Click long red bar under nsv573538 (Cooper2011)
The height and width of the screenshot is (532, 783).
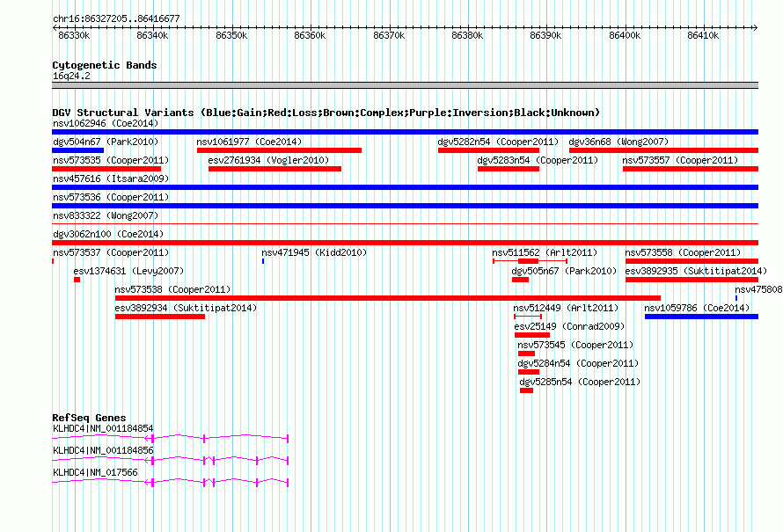pyautogui.click(x=387, y=298)
